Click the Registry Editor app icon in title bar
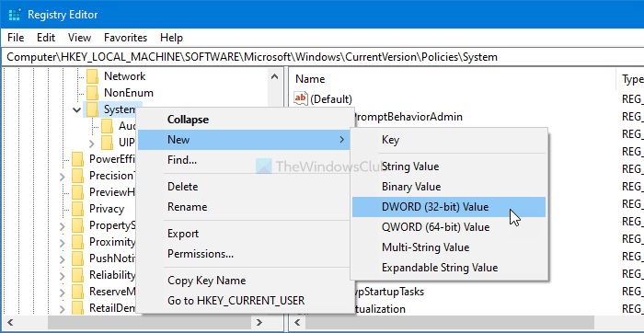Viewport: 644px width, 333px height. (15, 15)
